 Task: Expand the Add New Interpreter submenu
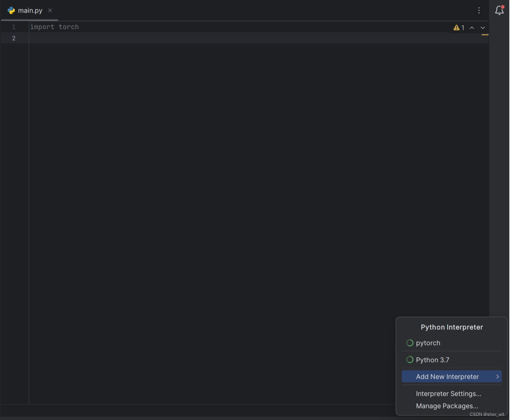(x=497, y=377)
